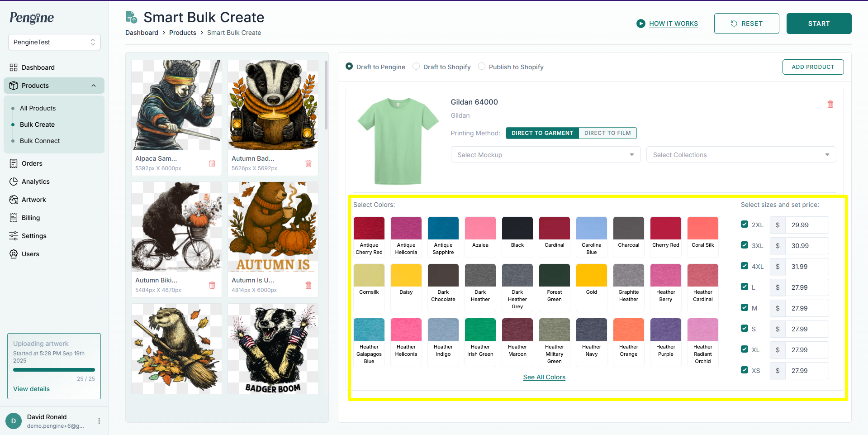Uncheck the 2XL size checkbox
Image resolution: width=868 pixels, height=435 pixels.
(745, 225)
